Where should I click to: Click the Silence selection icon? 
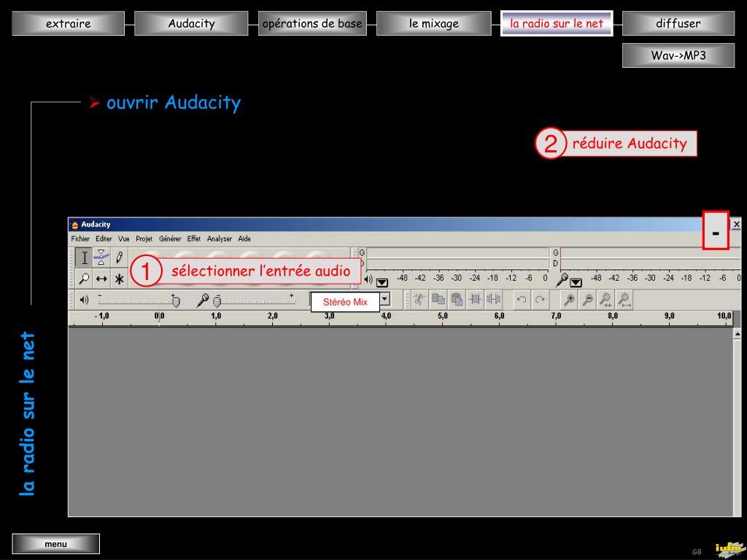point(494,299)
